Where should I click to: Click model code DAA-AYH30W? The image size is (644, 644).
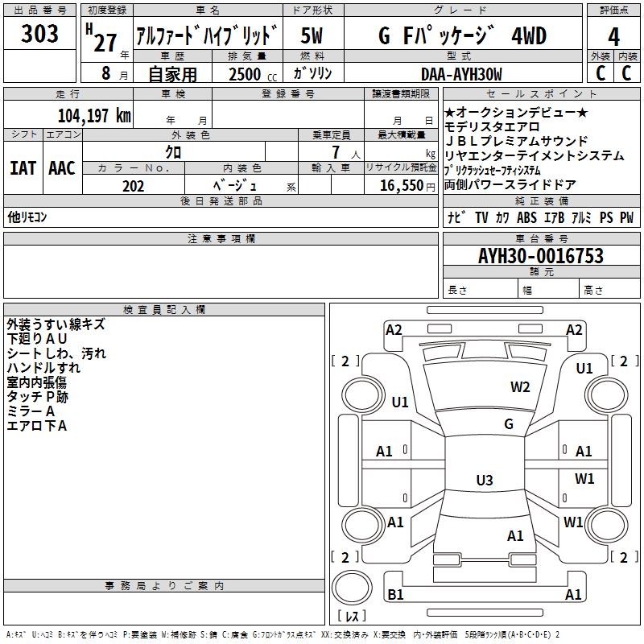[461, 74]
